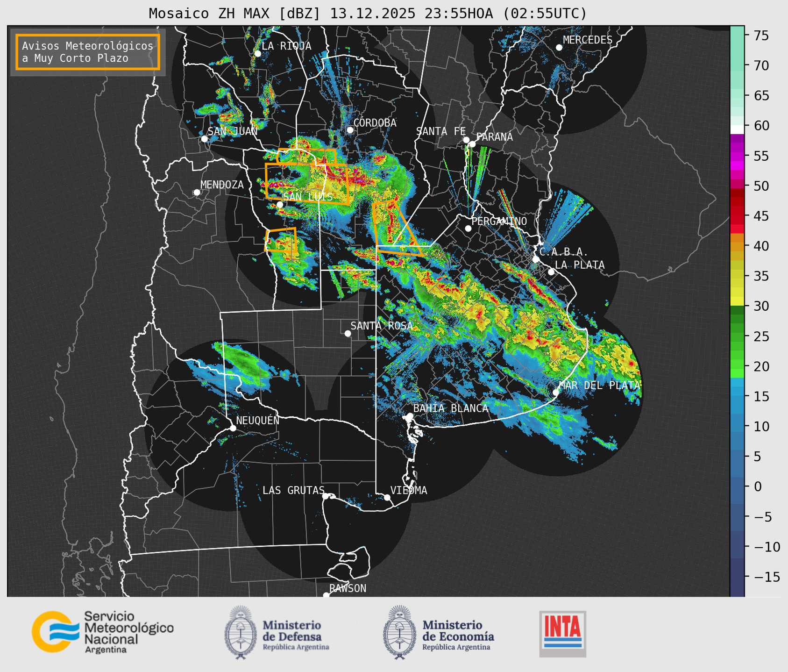Select the SANTA ROSA city dot
The height and width of the screenshot is (672, 788).
[348, 333]
